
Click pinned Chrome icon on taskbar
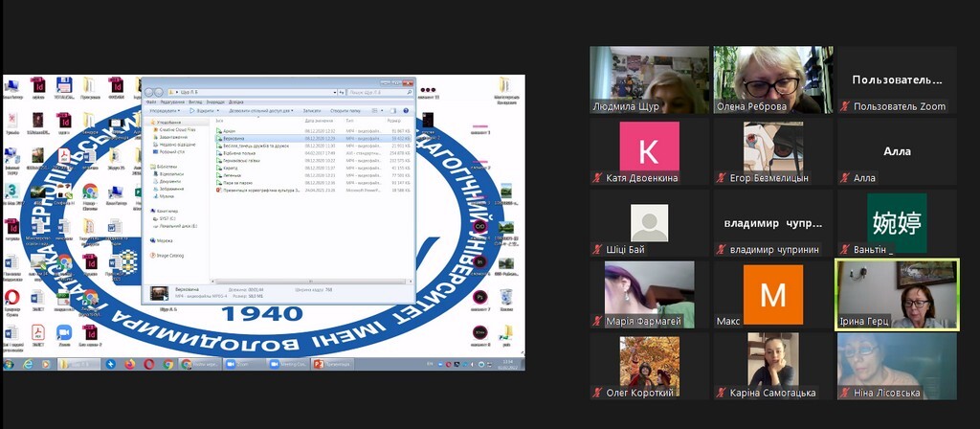[168, 364]
